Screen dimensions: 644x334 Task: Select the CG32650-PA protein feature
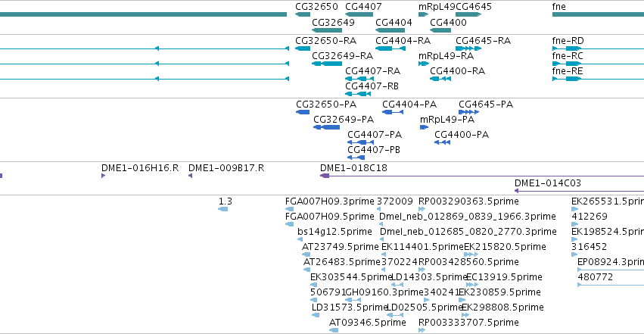click(x=303, y=112)
